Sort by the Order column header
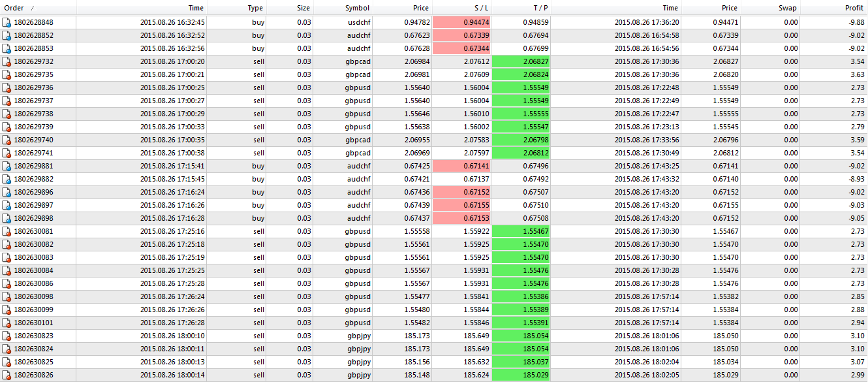Screen dimensions: 868x382 tap(38, 8)
